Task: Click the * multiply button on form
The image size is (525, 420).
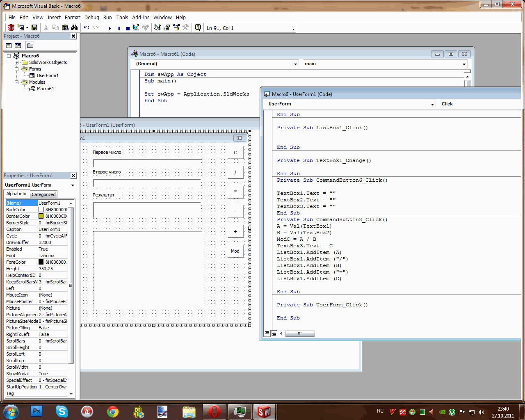Action: coord(235,192)
